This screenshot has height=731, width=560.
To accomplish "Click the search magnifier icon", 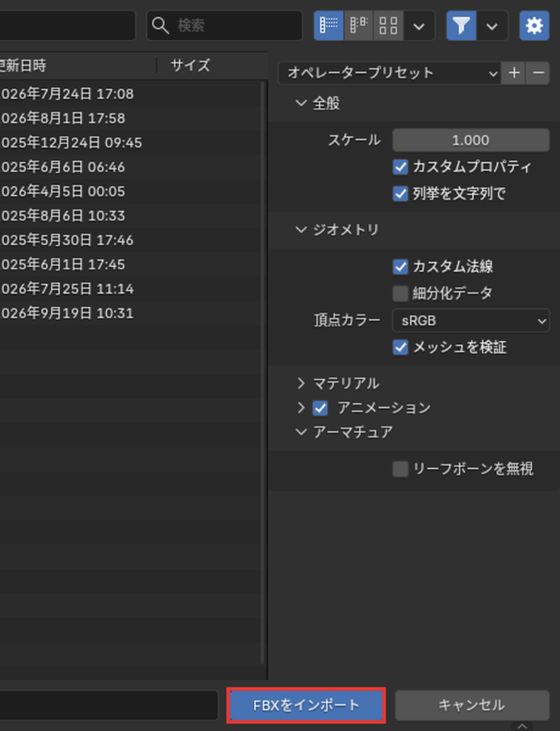I will point(161,25).
